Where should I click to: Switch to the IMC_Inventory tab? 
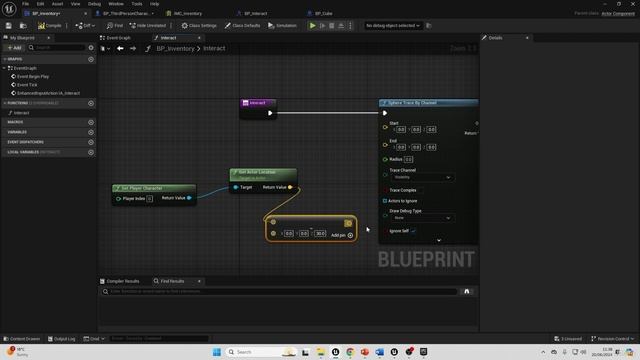(x=188, y=13)
